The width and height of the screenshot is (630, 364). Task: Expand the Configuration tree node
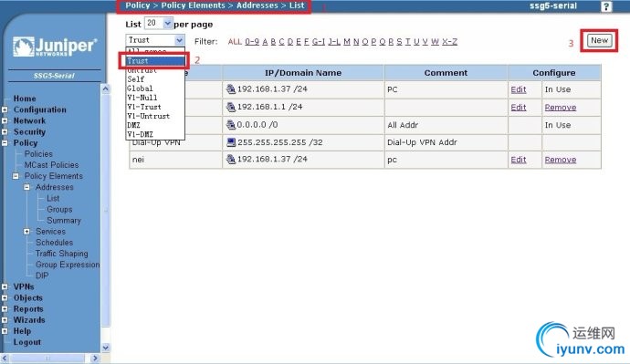tap(5, 109)
